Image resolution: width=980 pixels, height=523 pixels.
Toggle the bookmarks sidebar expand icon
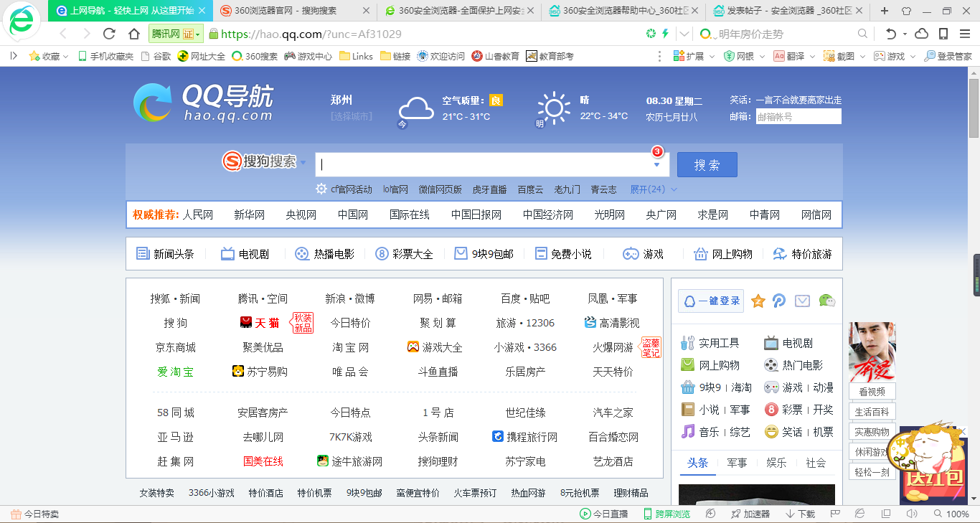14,56
